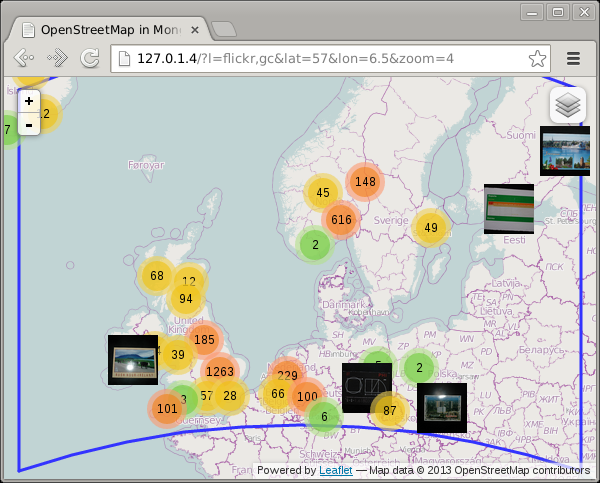
Task: Expand the cluster marked 616
Action: 341,220
